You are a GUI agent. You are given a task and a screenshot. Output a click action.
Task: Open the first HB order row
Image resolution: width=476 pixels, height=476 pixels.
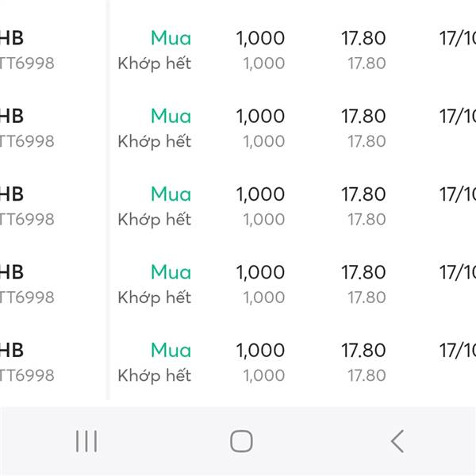[13, 38]
